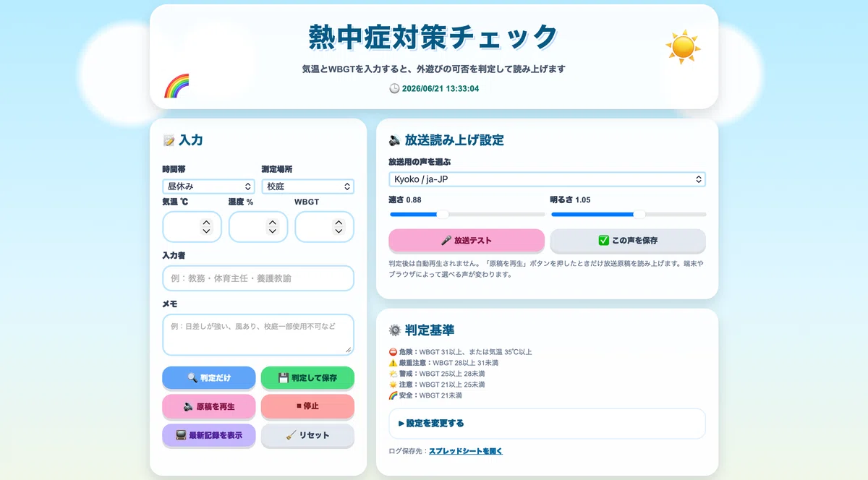Click the speaker icon in 放送読み上げ設定 heading
This screenshot has width=868, height=480.
click(395, 140)
